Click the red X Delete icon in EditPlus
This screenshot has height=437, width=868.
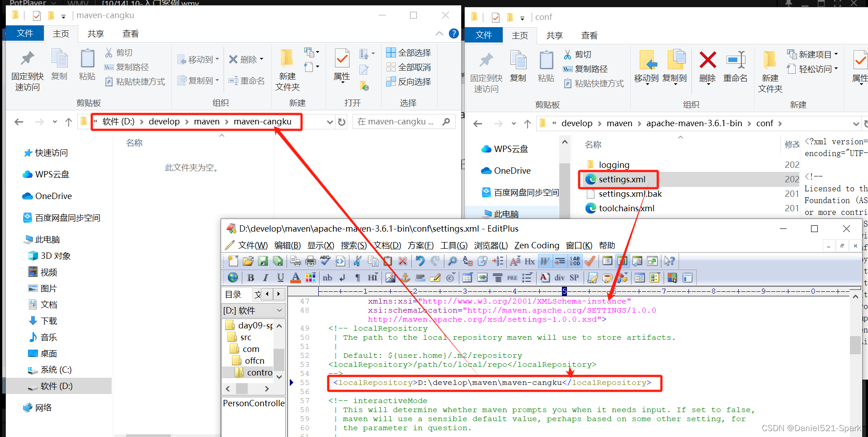tap(403, 261)
